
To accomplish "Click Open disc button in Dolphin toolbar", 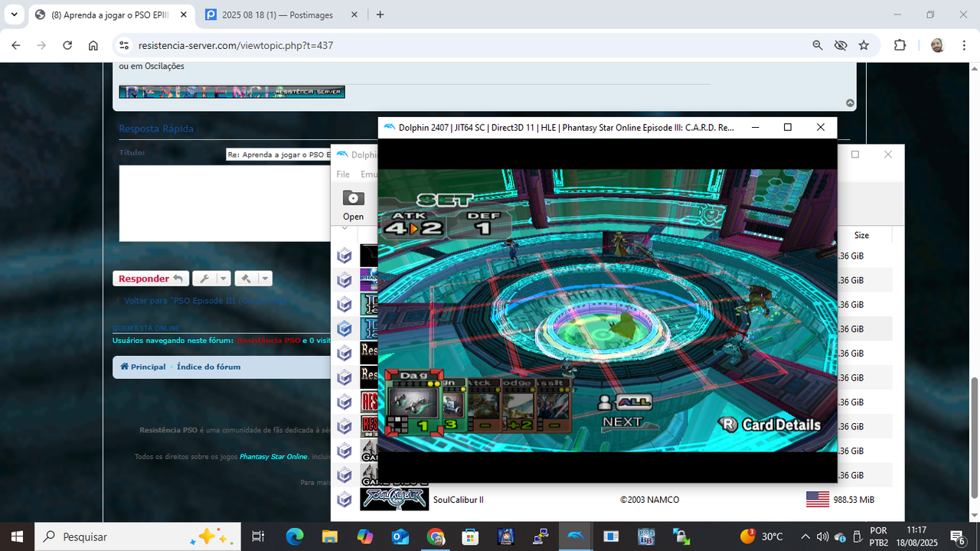I will pyautogui.click(x=353, y=206).
